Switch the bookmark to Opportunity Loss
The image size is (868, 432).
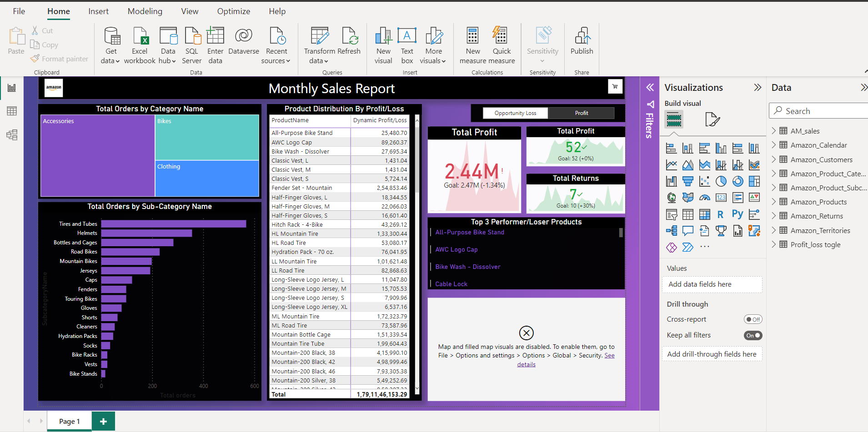pyautogui.click(x=515, y=113)
